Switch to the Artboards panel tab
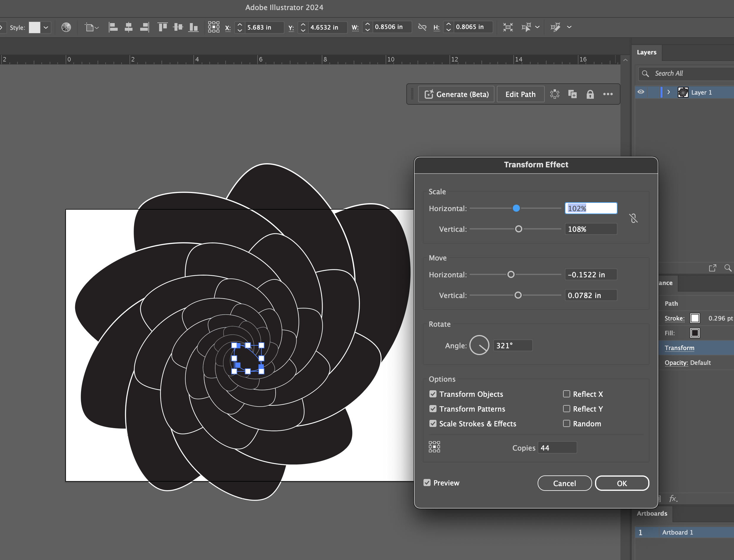The image size is (734, 560). 652,513
